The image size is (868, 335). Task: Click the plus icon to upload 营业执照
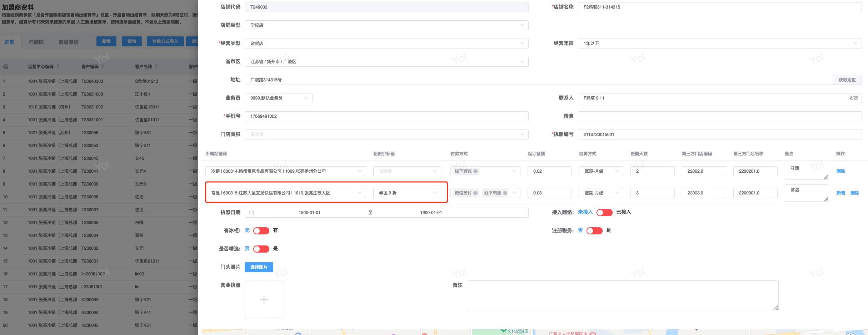264,300
